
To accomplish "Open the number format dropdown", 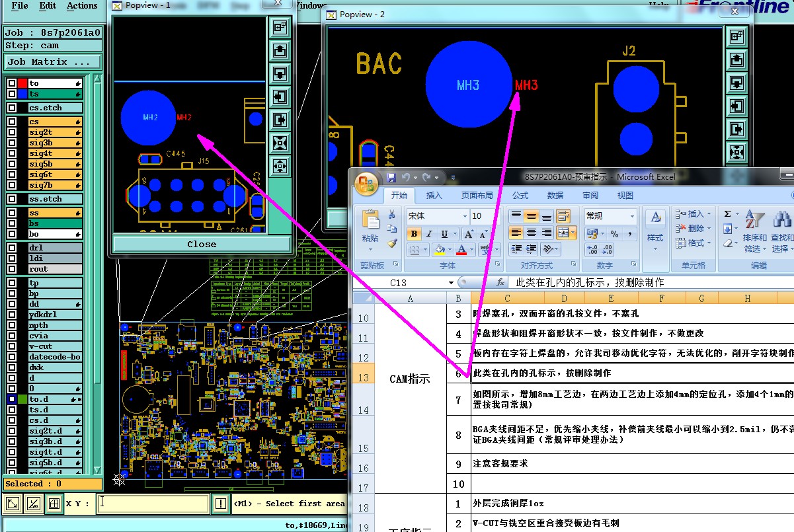I will coord(631,216).
